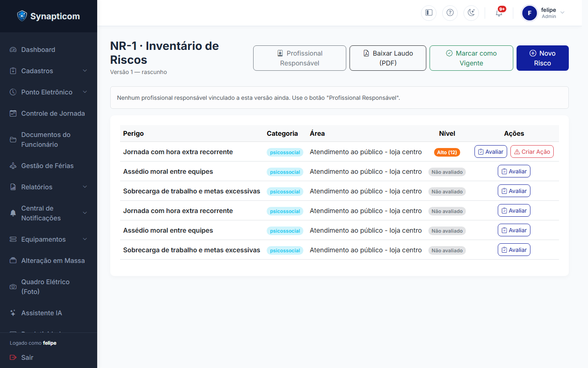The image size is (588, 368).
Task: Click the Controle de Jornada calendar icon
Action: pyautogui.click(x=13, y=113)
